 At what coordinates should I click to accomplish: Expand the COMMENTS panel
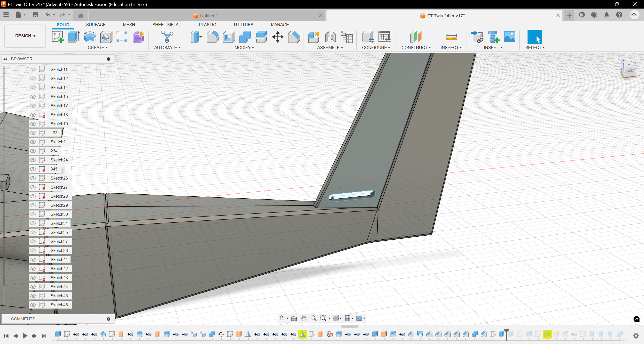coord(108,319)
